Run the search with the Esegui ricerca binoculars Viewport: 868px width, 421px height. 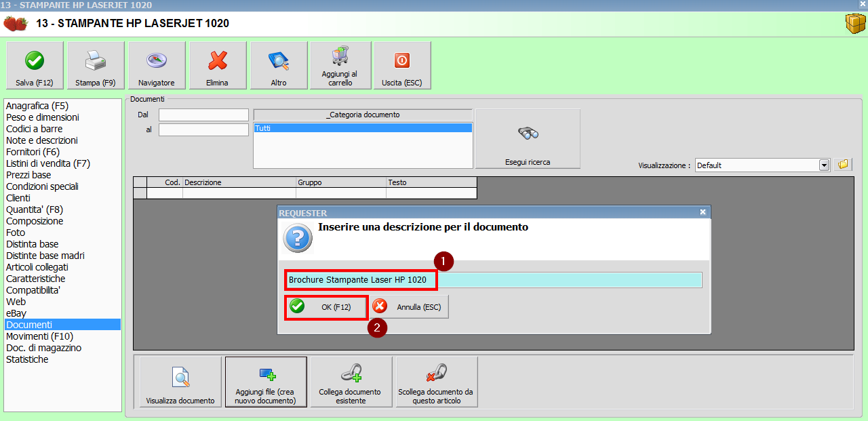coord(528,138)
